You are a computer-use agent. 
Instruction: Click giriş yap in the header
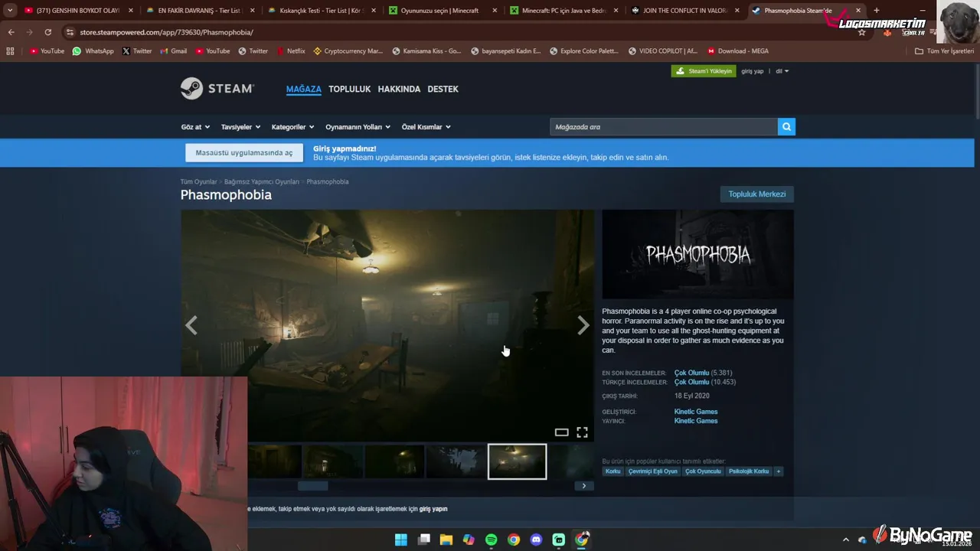752,71
